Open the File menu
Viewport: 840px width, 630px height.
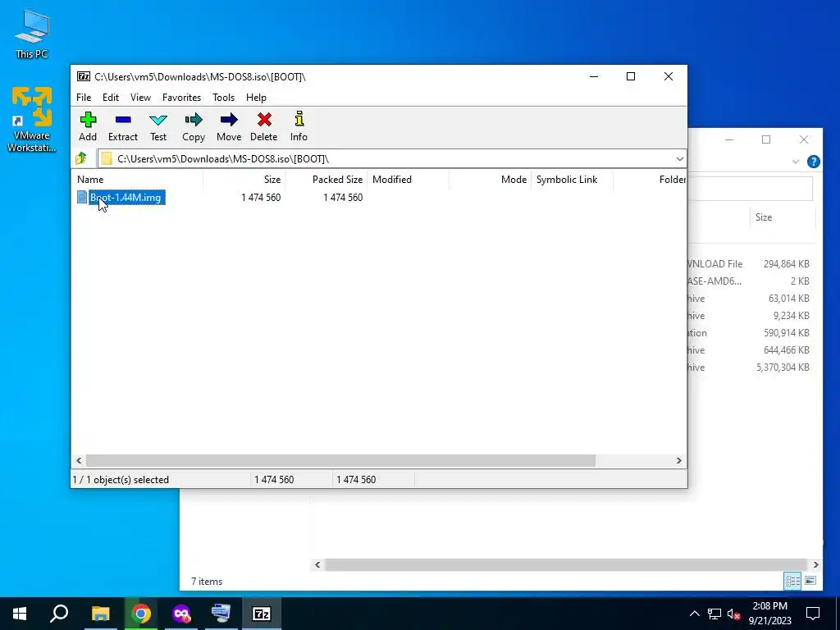click(84, 98)
